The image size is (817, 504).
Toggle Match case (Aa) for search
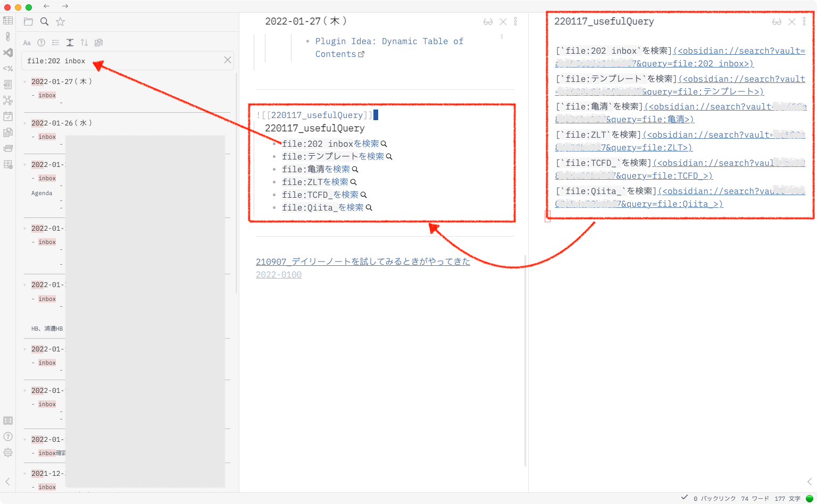tap(27, 43)
